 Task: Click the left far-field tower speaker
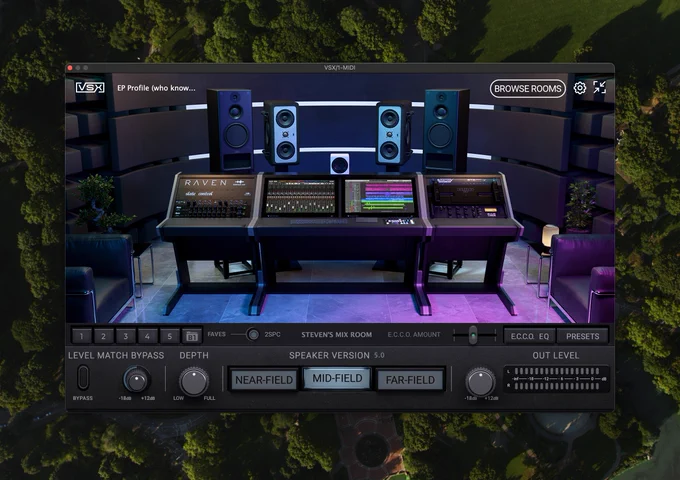229,130
